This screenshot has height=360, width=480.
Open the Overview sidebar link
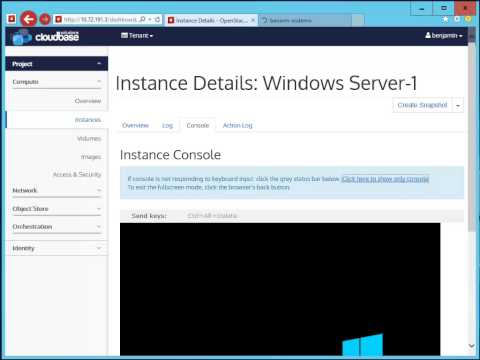click(x=88, y=101)
